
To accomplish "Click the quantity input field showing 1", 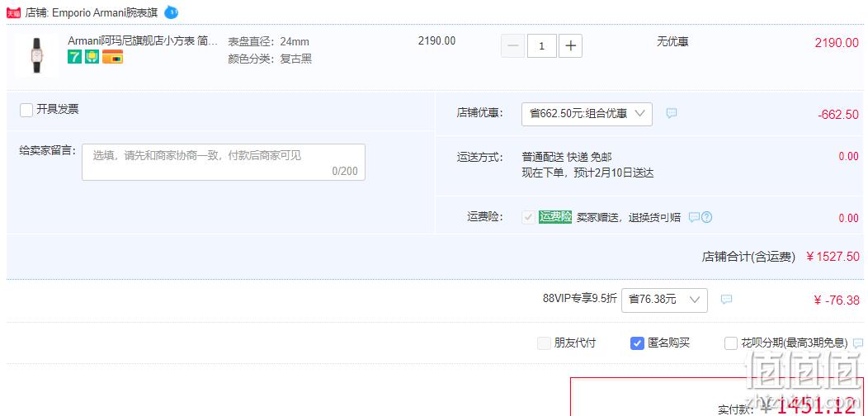I will click(x=542, y=46).
